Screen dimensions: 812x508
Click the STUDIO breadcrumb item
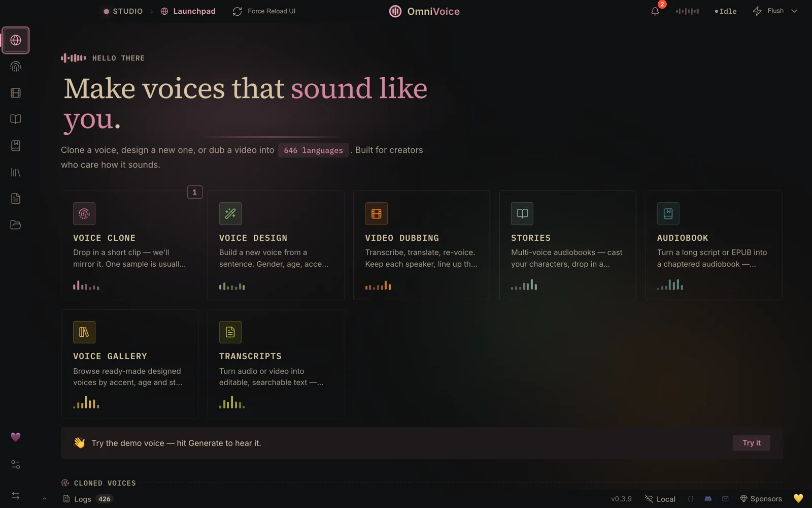tap(123, 11)
